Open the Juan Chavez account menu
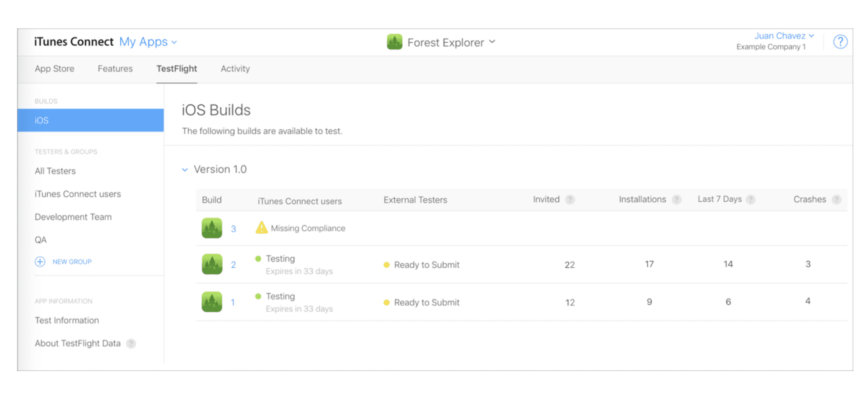Screen dimensions: 868x406 coord(784,36)
